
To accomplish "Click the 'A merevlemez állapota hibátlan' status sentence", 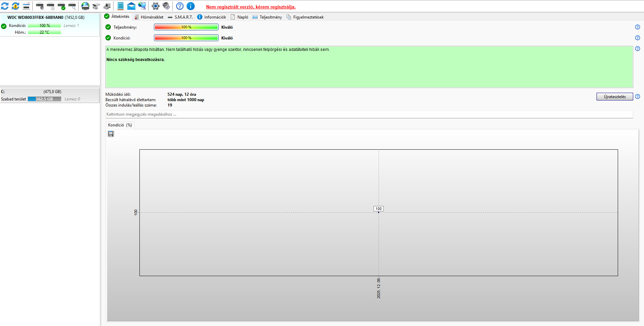I will (218, 50).
